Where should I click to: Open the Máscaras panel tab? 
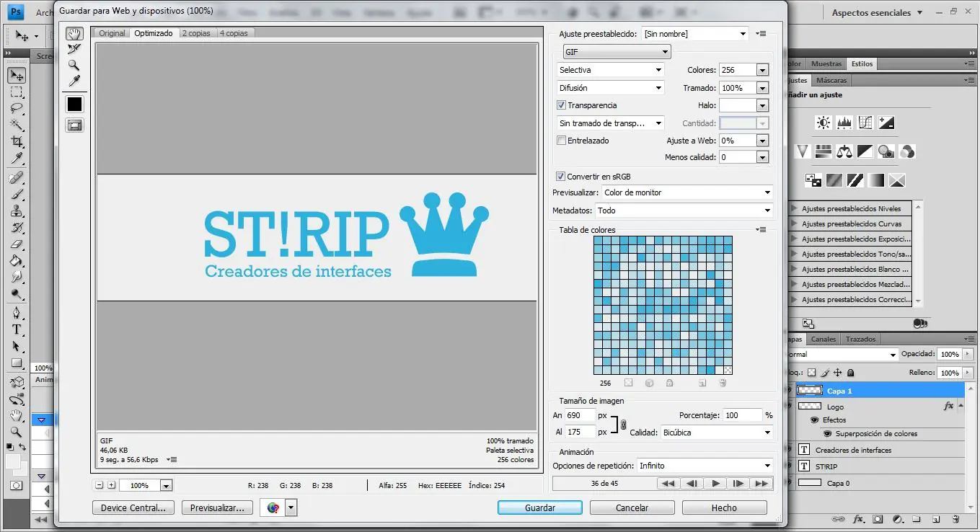click(x=831, y=80)
